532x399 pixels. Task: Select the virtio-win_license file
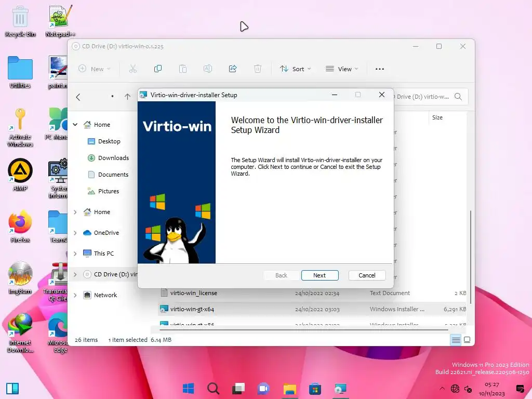(194, 293)
